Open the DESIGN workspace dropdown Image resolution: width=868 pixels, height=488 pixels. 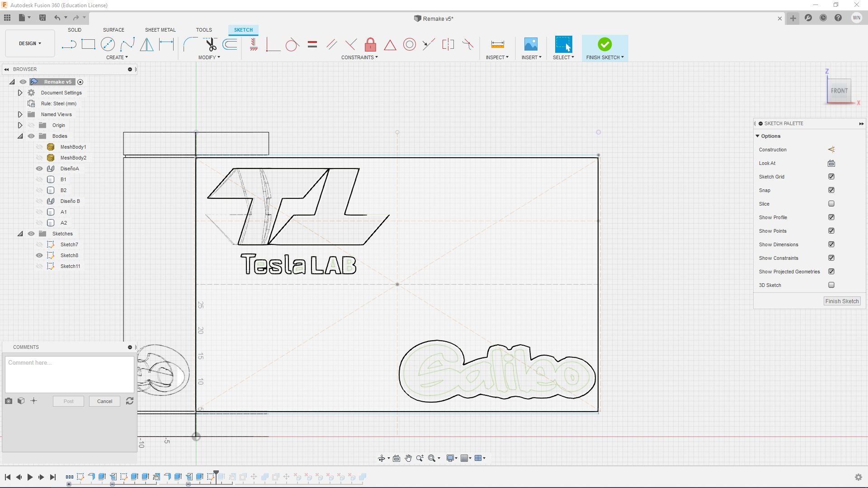click(x=30, y=43)
